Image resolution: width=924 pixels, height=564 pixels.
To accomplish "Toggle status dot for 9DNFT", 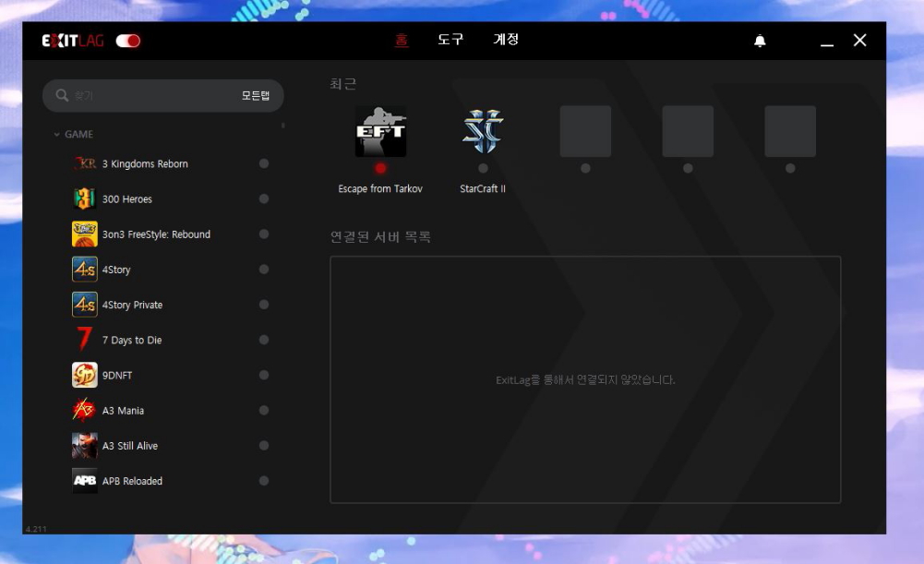I will (x=264, y=375).
